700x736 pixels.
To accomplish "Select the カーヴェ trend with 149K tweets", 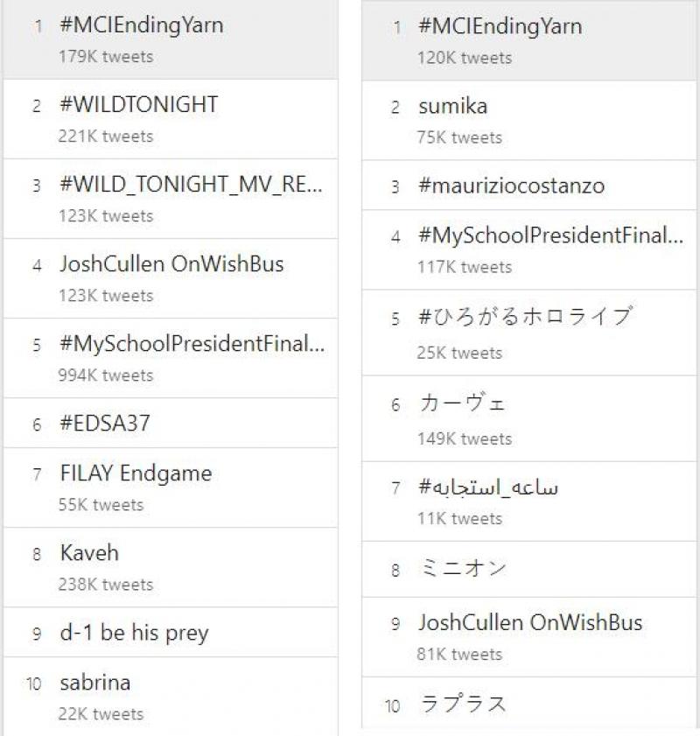I will pos(462,403).
